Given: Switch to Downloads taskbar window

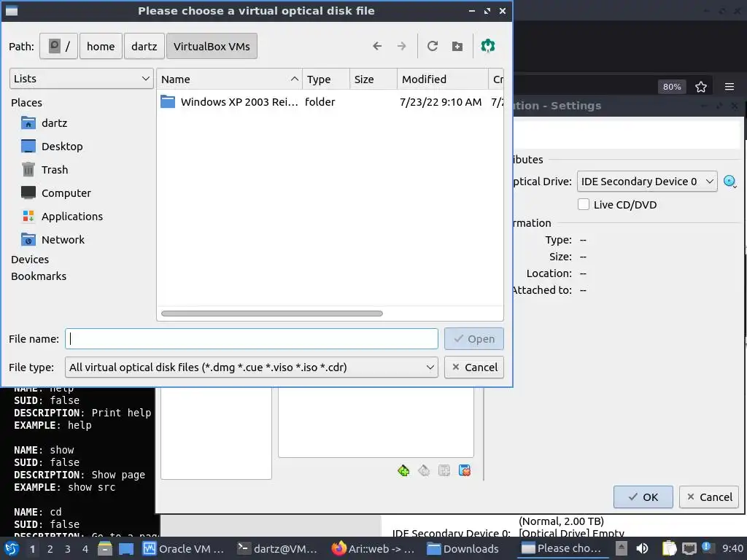Looking at the screenshot, I should pos(463,548).
